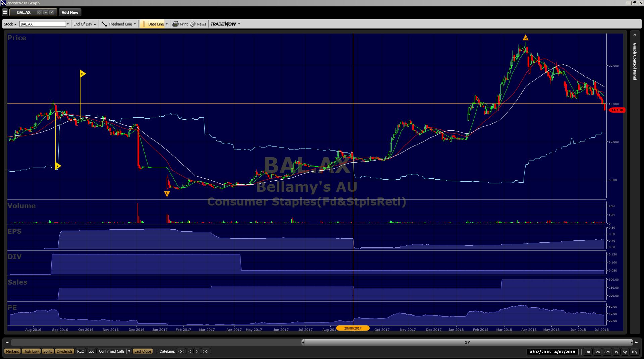Open the Stock type dropdown
Image resolution: width=644 pixels, height=359 pixels.
pos(10,24)
